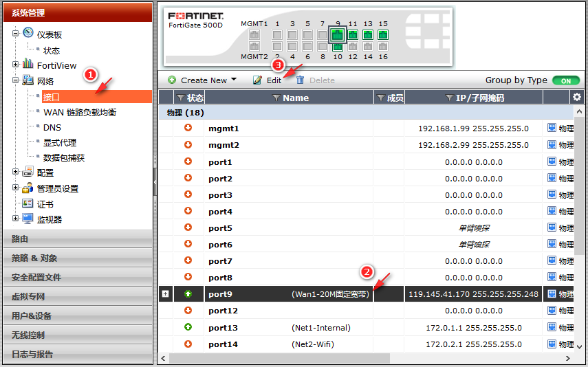Click the Name column filter funnel

click(x=276, y=98)
